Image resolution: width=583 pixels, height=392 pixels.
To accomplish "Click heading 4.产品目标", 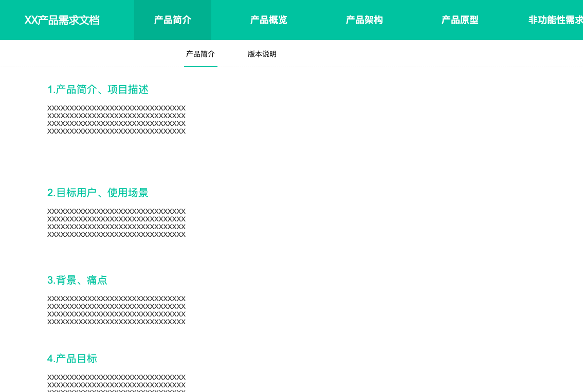I will click(72, 359).
